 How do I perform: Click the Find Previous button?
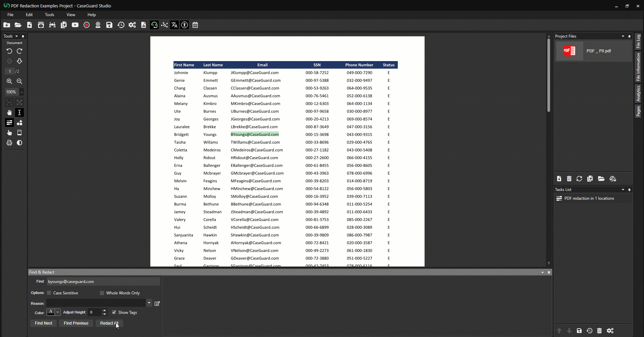pyautogui.click(x=76, y=323)
